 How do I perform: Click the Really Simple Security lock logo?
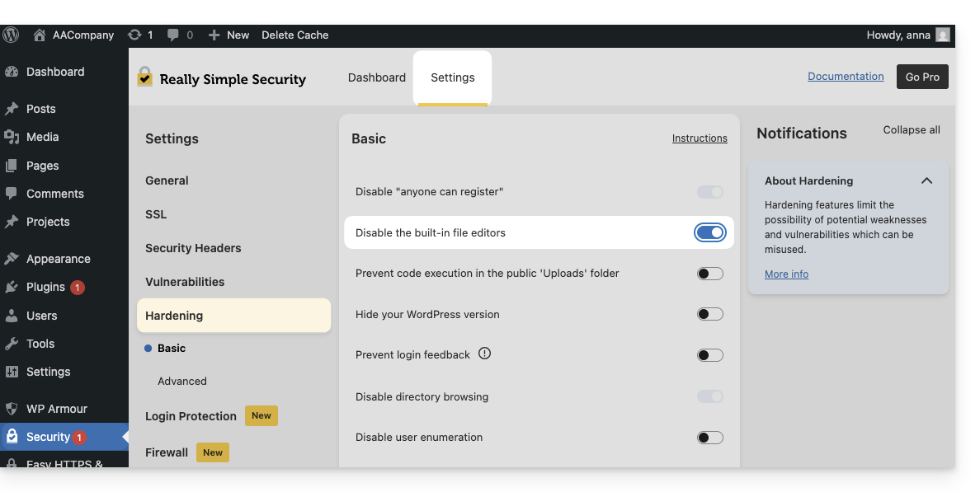(x=145, y=77)
